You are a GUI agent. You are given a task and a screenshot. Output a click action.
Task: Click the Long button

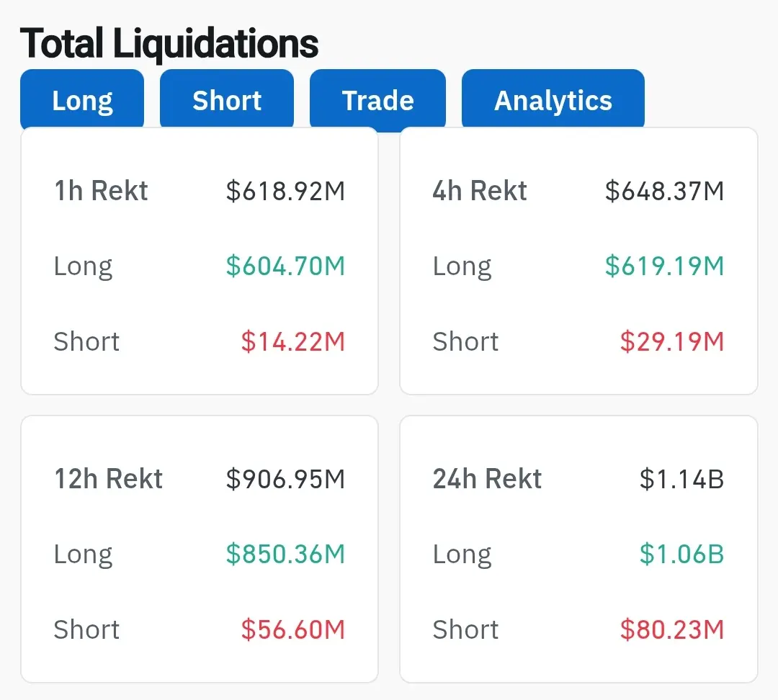pos(82,100)
